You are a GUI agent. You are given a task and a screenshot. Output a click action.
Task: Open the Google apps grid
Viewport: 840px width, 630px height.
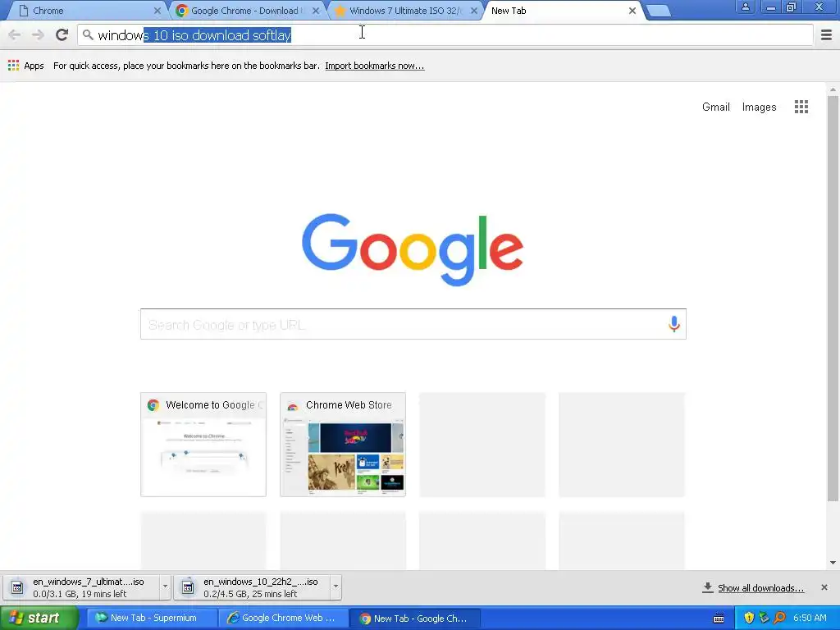click(801, 107)
